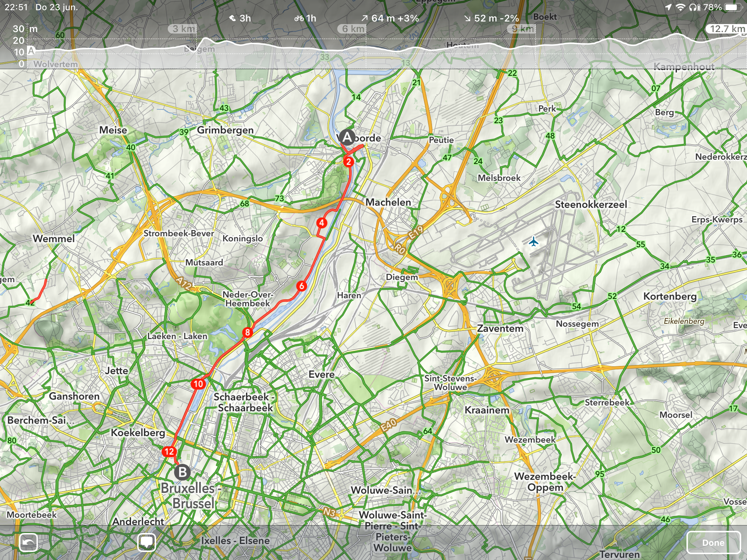Click the Done button
Viewport: 747px width, 560px height.
pyautogui.click(x=713, y=542)
